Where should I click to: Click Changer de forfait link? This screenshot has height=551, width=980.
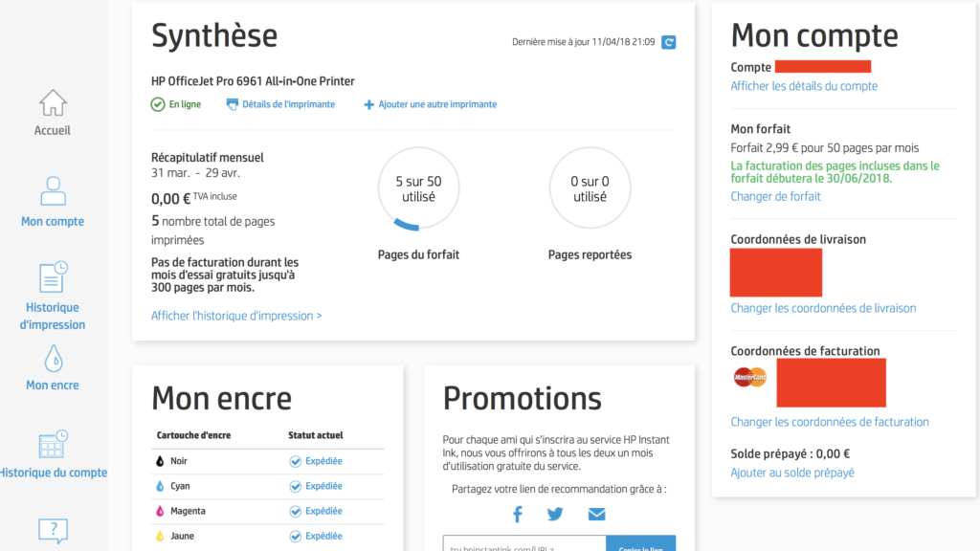tap(775, 196)
